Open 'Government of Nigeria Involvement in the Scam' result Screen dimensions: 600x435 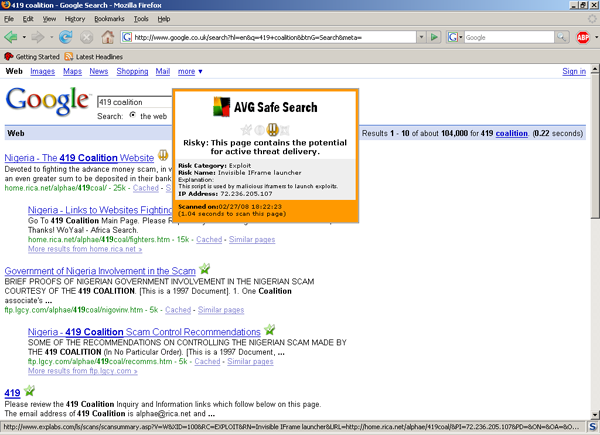[100, 271]
